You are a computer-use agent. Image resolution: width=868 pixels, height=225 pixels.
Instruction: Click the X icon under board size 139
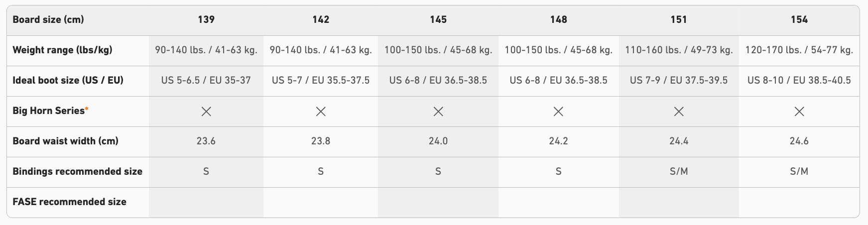click(x=206, y=112)
